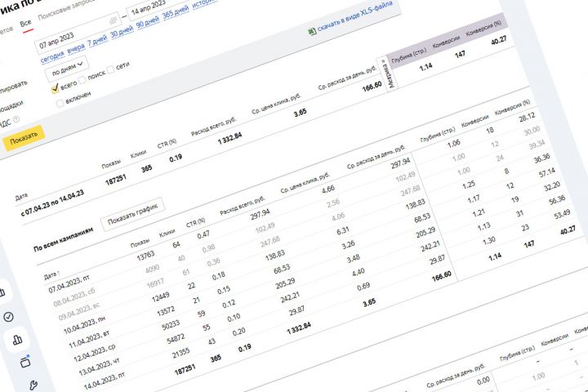Select the 30 дней period link

(x=122, y=32)
